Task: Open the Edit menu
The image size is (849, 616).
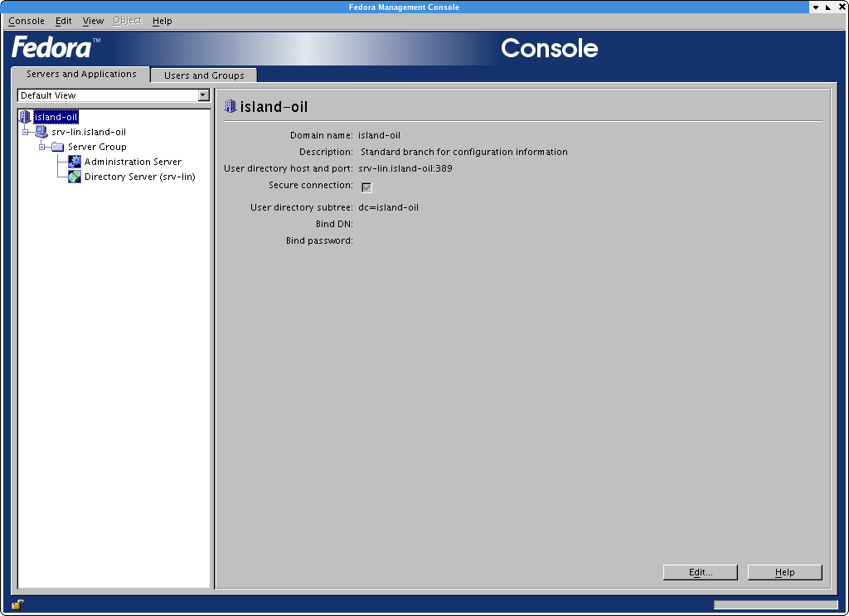Action: tap(63, 21)
